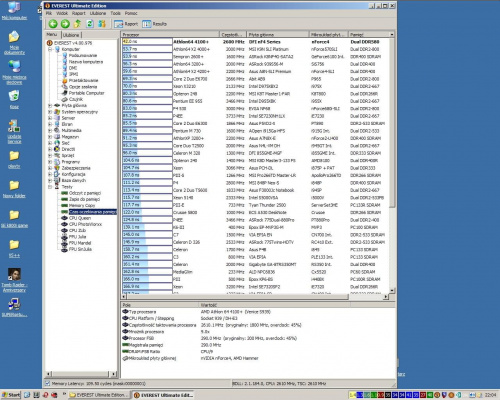Open the Kosz recycle bin desktop icon

click(14, 100)
